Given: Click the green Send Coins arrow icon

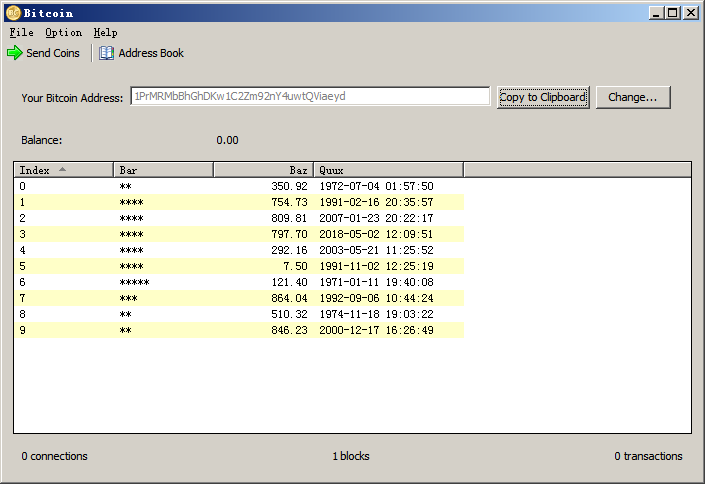Looking at the screenshot, I should (x=15, y=53).
